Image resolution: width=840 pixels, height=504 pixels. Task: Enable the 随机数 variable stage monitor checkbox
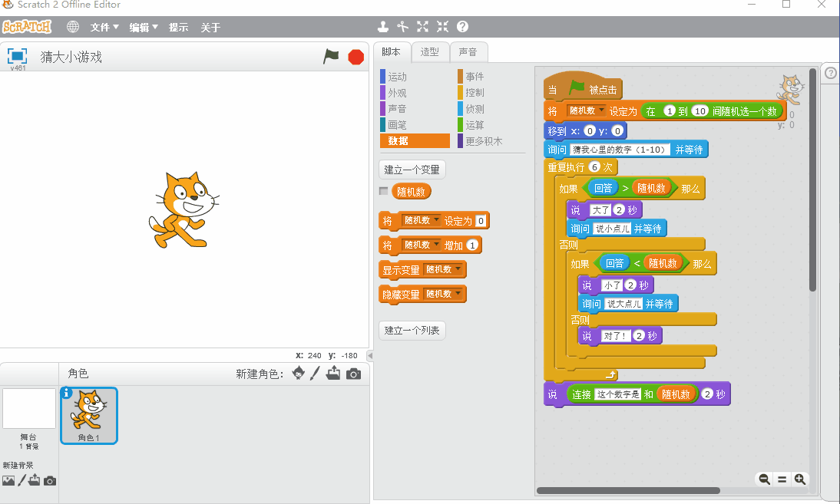384,191
